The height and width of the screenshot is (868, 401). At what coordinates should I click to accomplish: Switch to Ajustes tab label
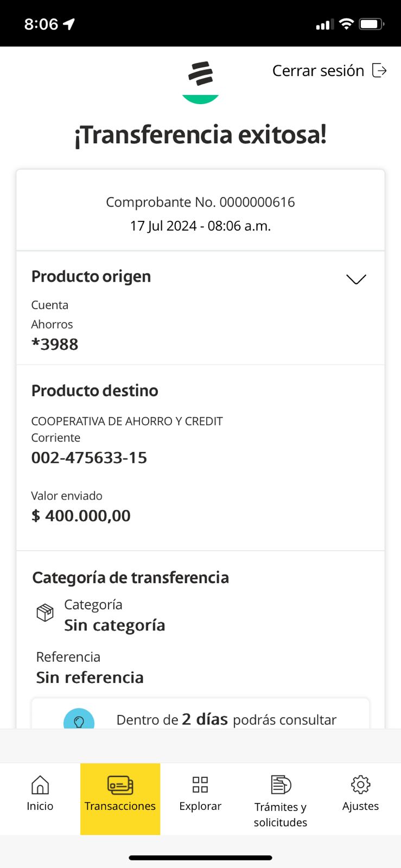(360, 806)
